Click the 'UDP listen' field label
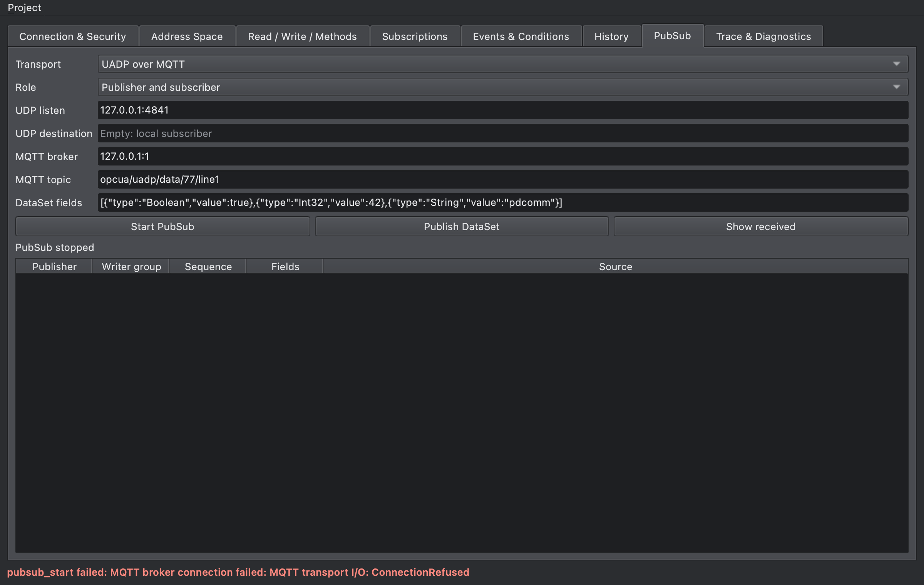924x585 pixels. pos(40,110)
